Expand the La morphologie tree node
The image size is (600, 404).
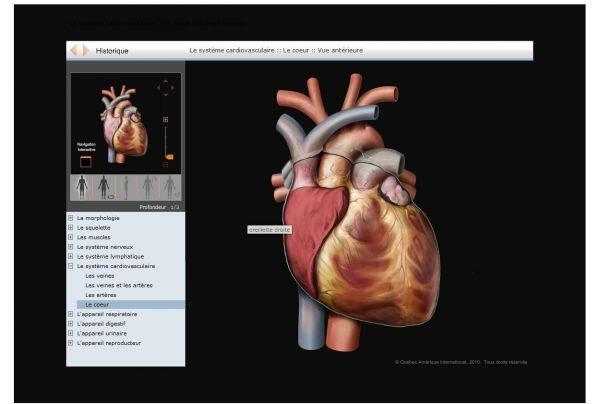(70, 218)
